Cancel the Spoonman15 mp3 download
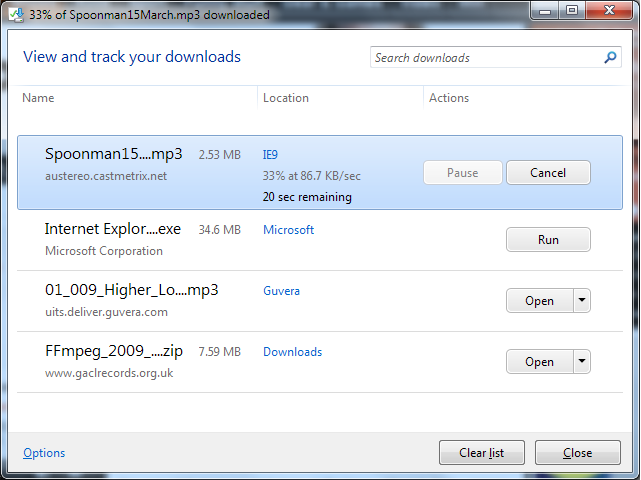641x480 pixels. [548, 173]
